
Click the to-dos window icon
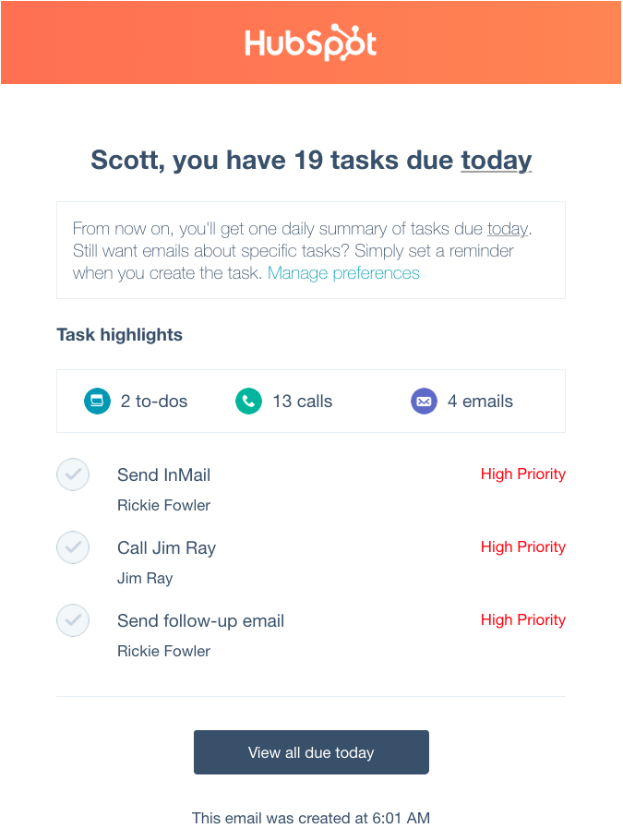click(97, 401)
